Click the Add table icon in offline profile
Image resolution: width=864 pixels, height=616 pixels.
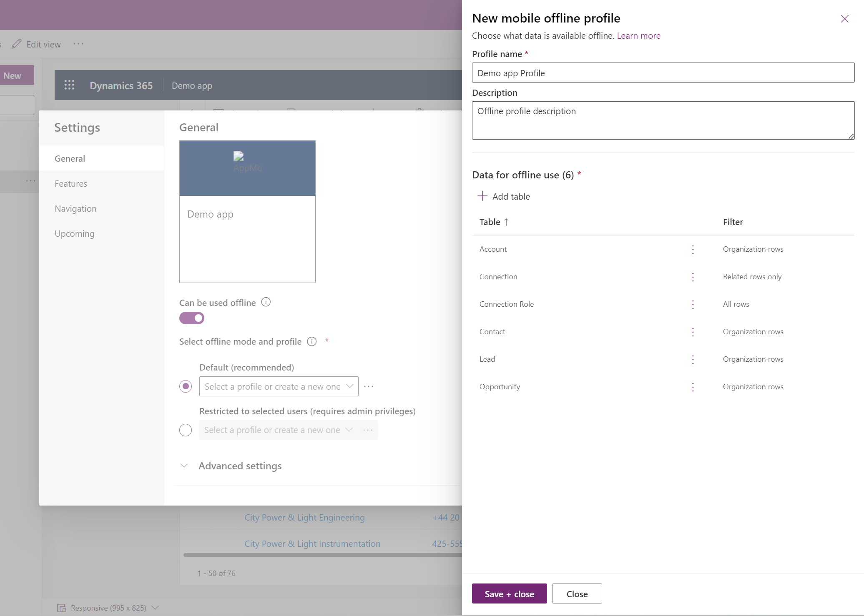tap(482, 195)
